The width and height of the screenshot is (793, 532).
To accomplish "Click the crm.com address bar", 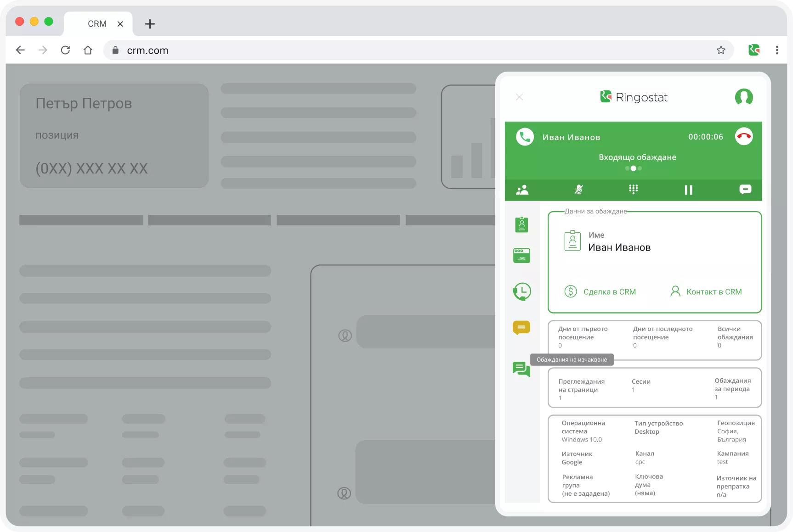I will (419, 50).
